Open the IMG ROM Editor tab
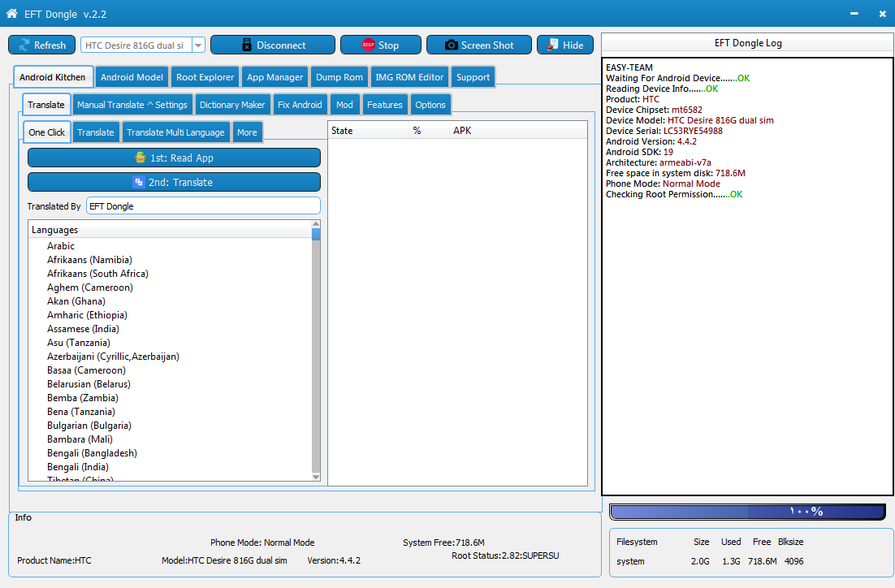The width and height of the screenshot is (895, 588). coord(409,77)
